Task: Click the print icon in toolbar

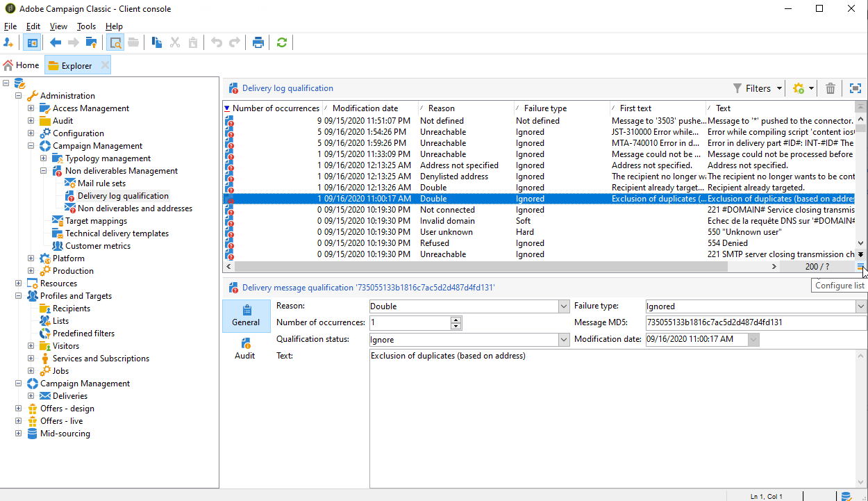Action: tap(258, 43)
